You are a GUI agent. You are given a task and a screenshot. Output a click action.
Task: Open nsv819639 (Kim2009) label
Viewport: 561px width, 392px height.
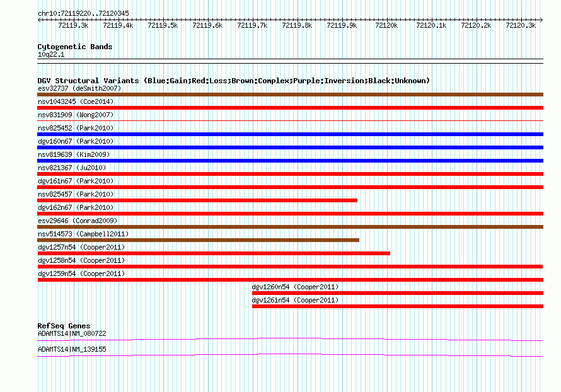(x=74, y=154)
